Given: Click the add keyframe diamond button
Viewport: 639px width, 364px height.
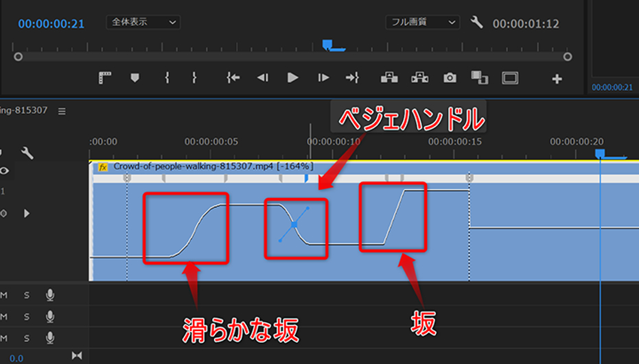Looking at the screenshot, I should (3, 213).
